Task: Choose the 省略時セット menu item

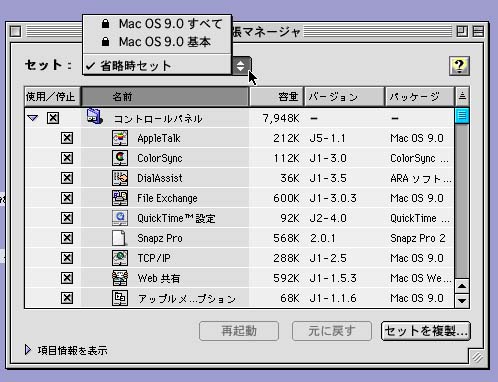Action: click(x=157, y=66)
